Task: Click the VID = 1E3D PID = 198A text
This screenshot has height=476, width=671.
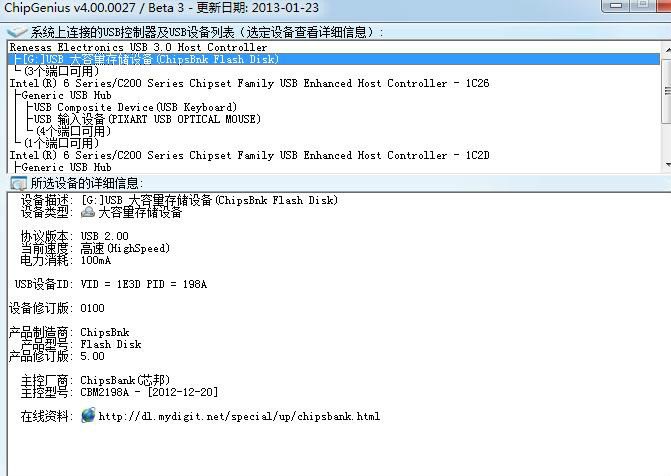Action: pyautogui.click(x=143, y=284)
